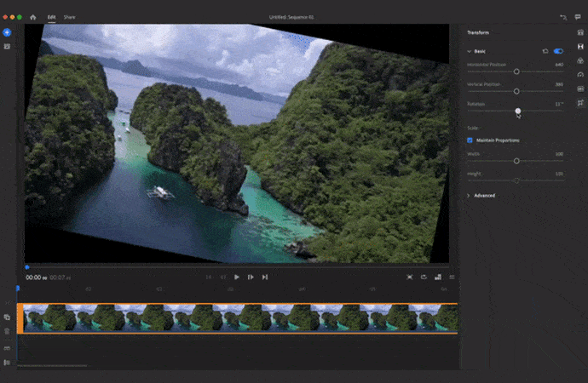Click the control tracks icon at the bottom left

7,363
